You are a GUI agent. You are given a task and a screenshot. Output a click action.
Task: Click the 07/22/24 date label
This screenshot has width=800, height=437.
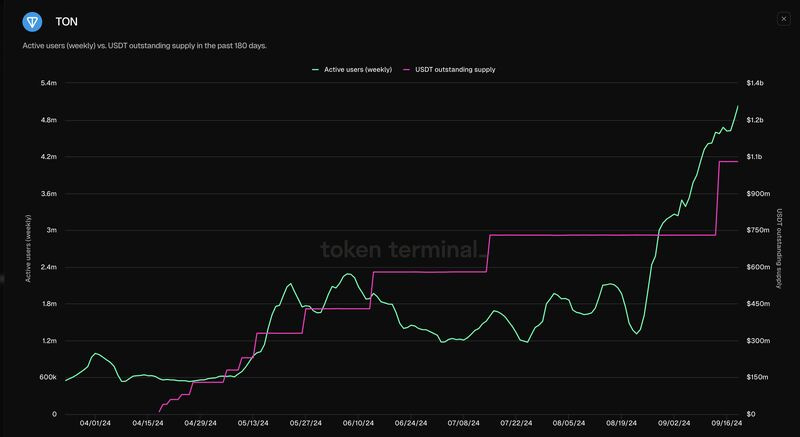click(516, 424)
